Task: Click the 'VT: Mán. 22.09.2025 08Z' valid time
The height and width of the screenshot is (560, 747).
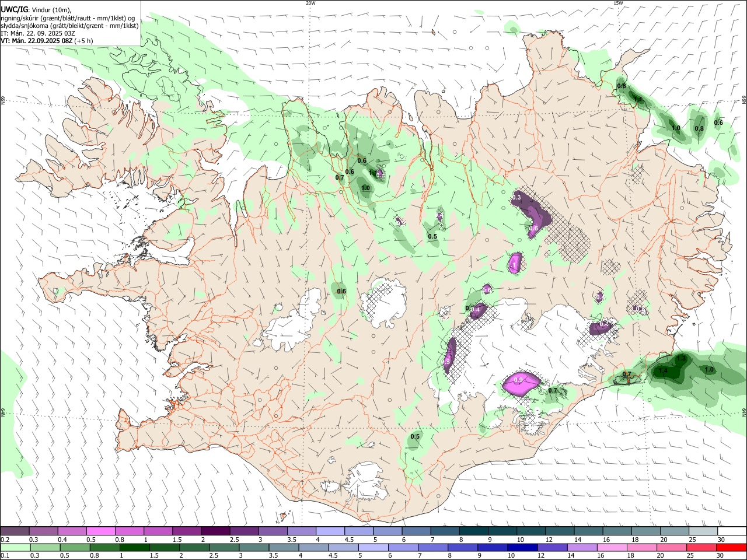Action: click(x=36, y=41)
